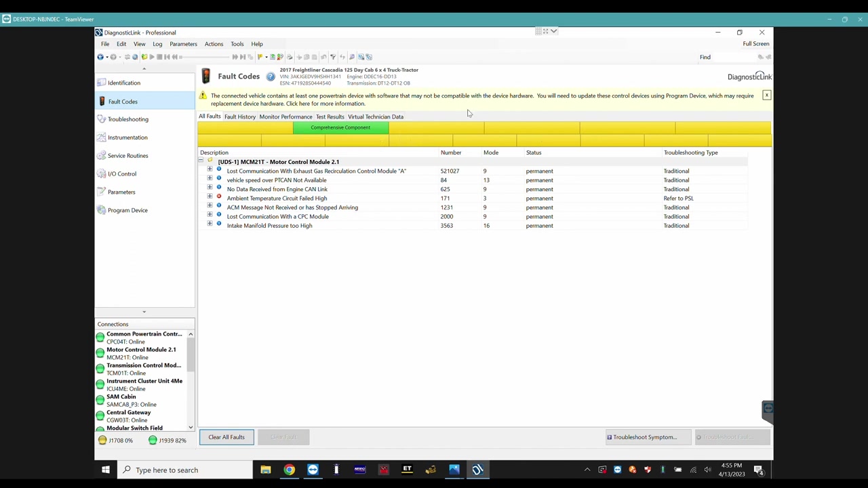Image resolution: width=868 pixels, height=488 pixels.
Task: Click the log Play button in toolbar
Action: point(151,57)
